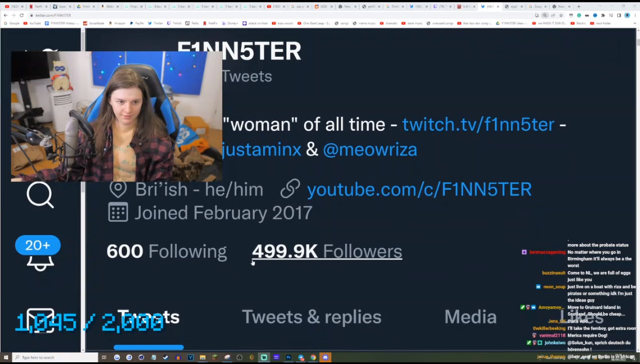Screen dimensions: 640x364
Task: Open Steam icon in the taskbar
Action: 166,357
